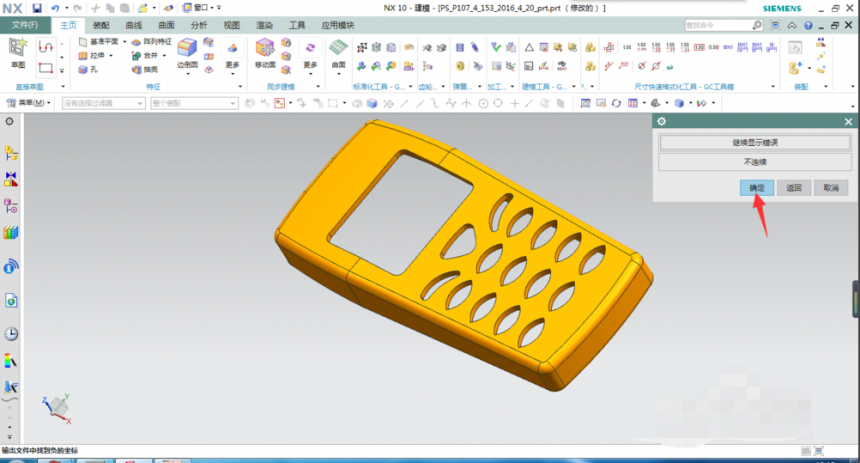
Task: Switch to the Curve (曲线) tab
Action: click(133, 25)
